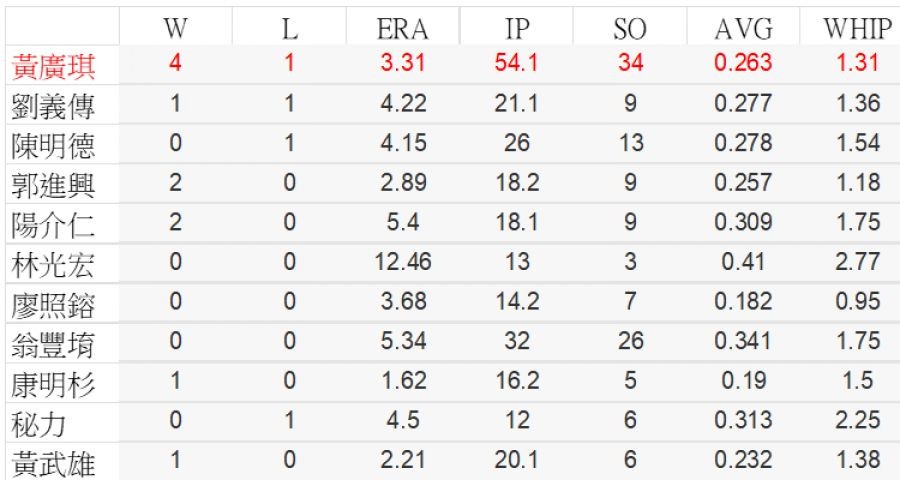Select the AVG column header
The image size is (900, 480).
[x=743, y=29]
